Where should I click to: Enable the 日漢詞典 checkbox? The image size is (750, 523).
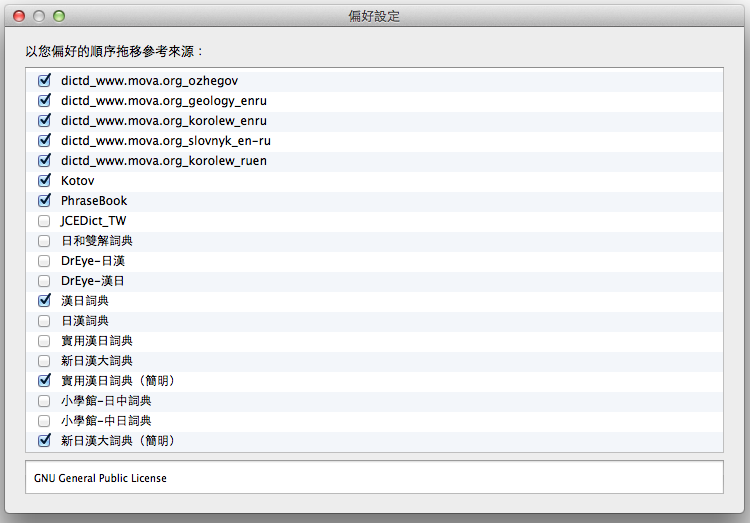(x=44, y=321)
